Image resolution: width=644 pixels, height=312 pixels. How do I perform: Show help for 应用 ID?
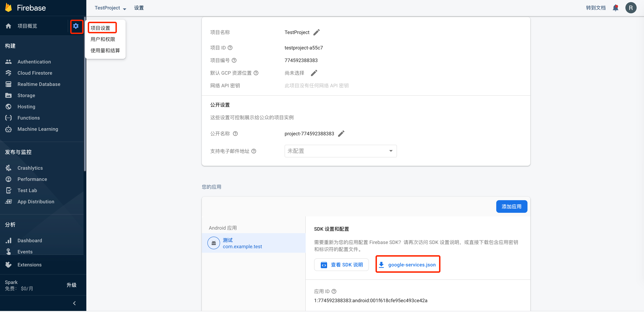pyautogui.click(x=334, y=291)
